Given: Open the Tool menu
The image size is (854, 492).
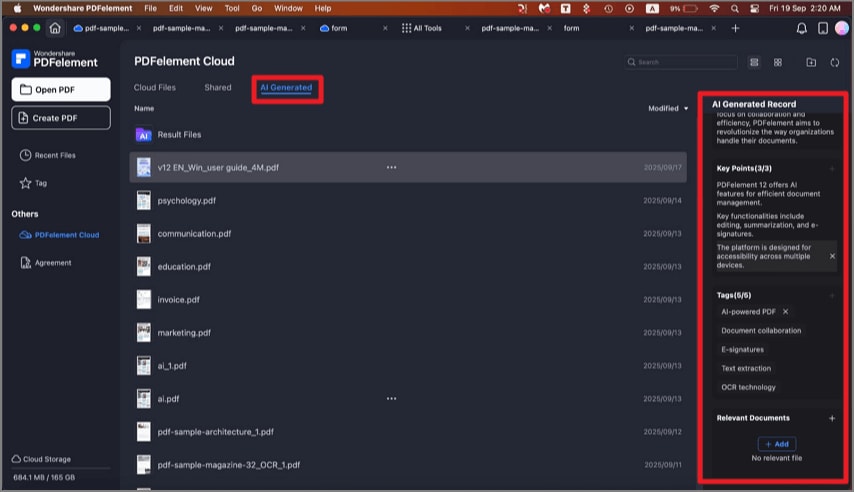Looking at the screenshot, I should tap(232, 8).
